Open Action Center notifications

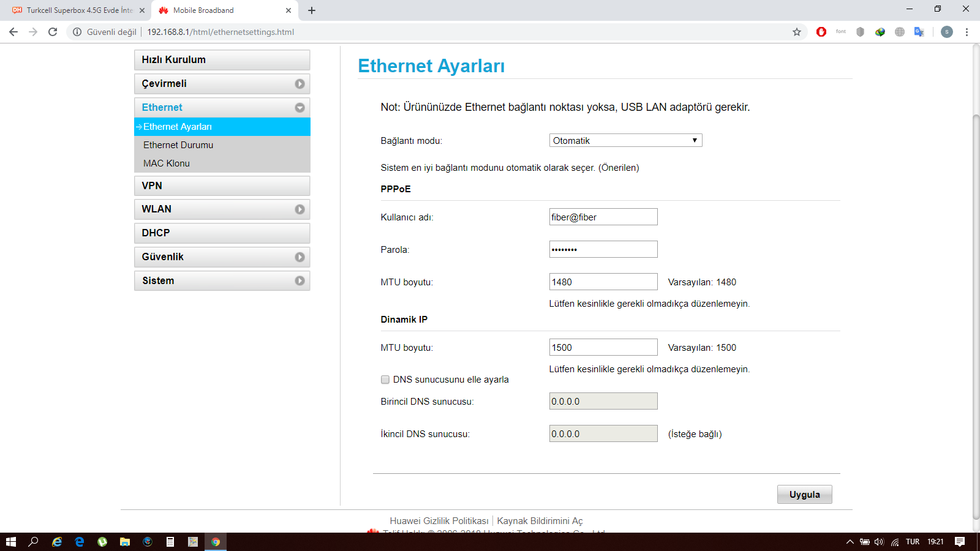coord(960,542)
